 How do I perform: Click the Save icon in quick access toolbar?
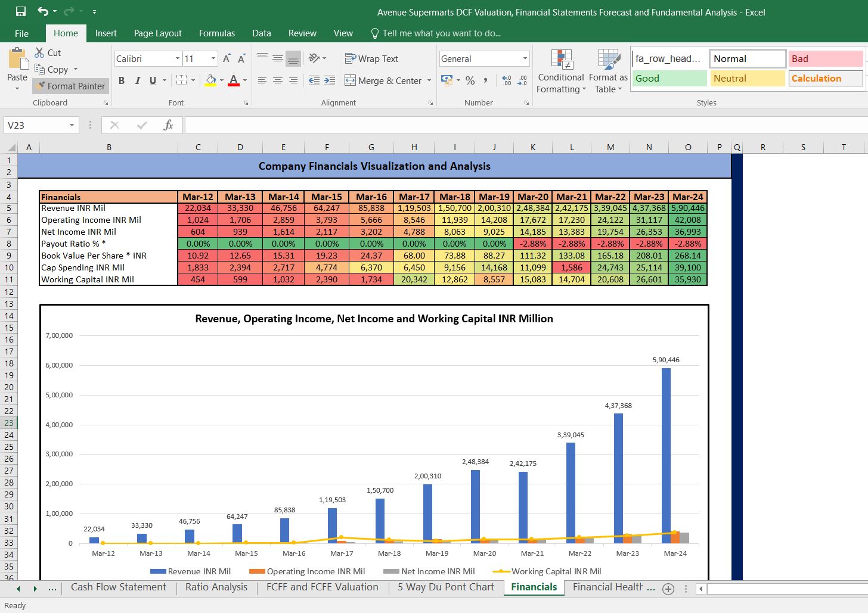[x=21, y=11]
